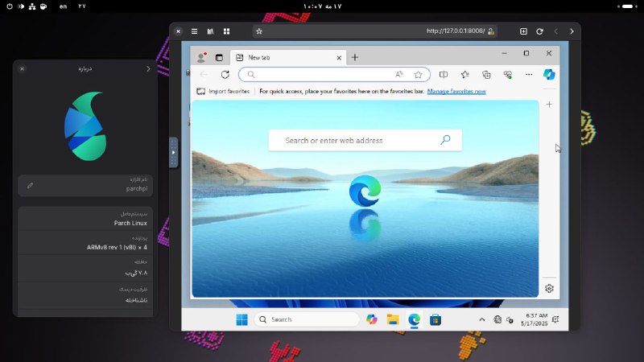This screenshot has height=362, width=644.
Task: Open the Edge tab actions menu
Action: [x=219, y=58]
